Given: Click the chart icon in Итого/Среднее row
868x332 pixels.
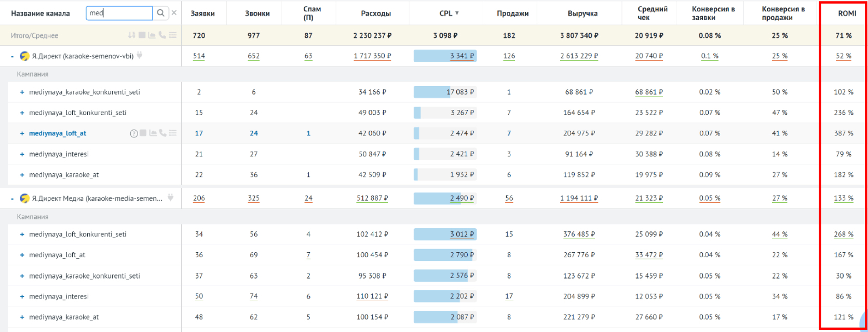Looking at the screenshot, I should click(152, 35).
